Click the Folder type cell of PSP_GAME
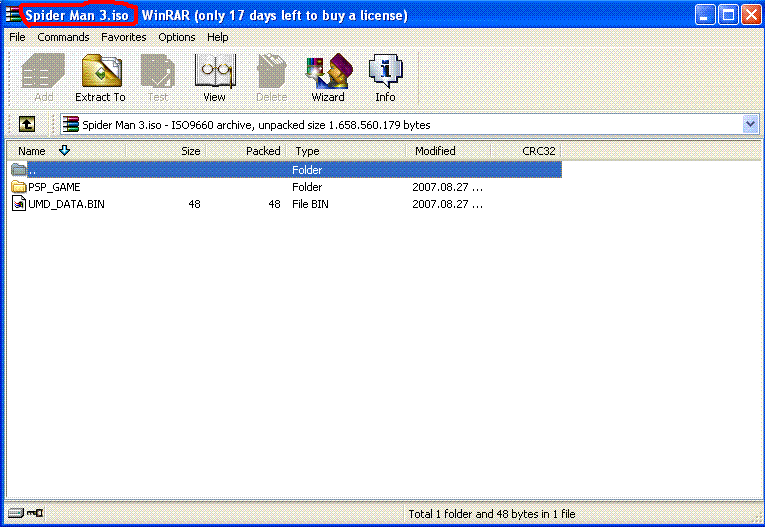 coord(307,187)
